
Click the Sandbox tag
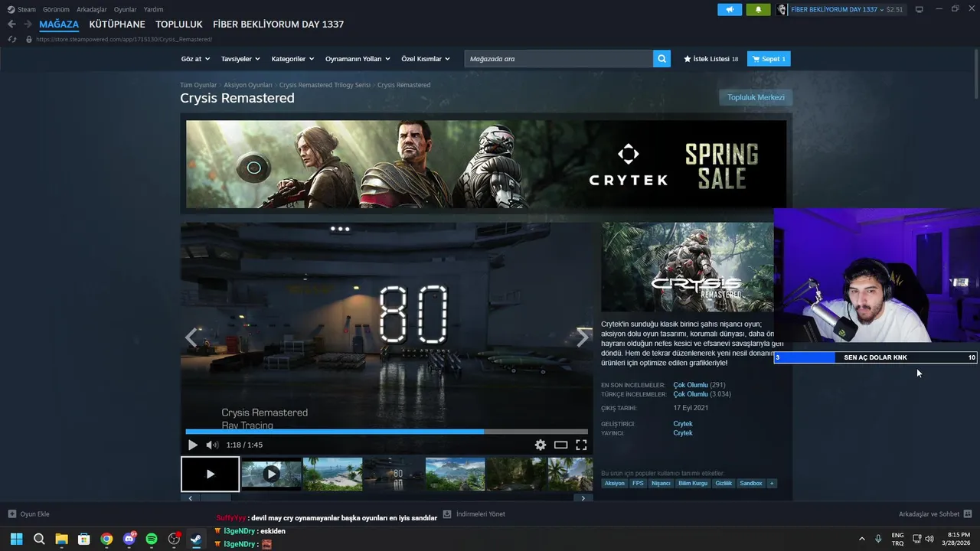[750, 484]
